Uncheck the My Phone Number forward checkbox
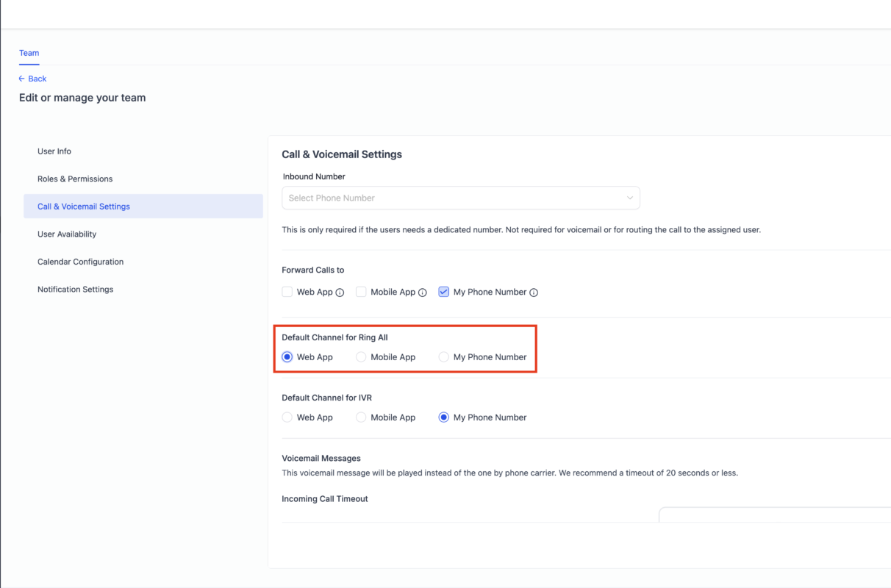Image resolution: width=891 pixels, height=588 pixels. pos(444,292)
